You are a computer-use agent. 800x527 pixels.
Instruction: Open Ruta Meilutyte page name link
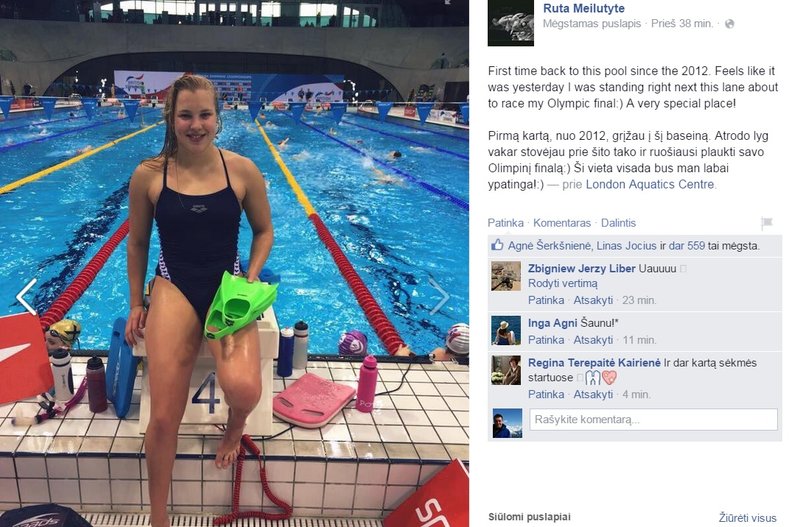point(584,9)
